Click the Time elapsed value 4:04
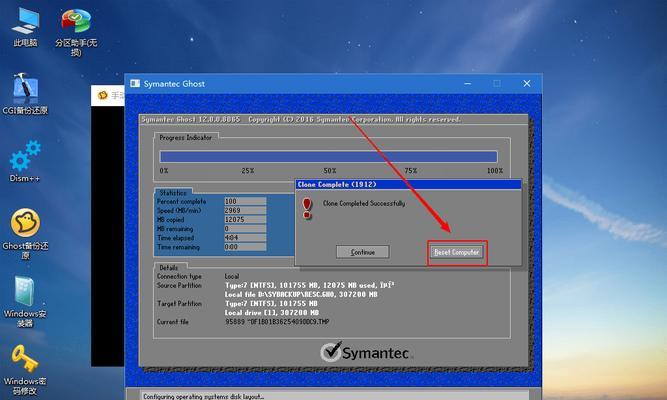Image resolution: width=667 pixels, height=400 pixels. pyautogui.click(x=245, y=238)
